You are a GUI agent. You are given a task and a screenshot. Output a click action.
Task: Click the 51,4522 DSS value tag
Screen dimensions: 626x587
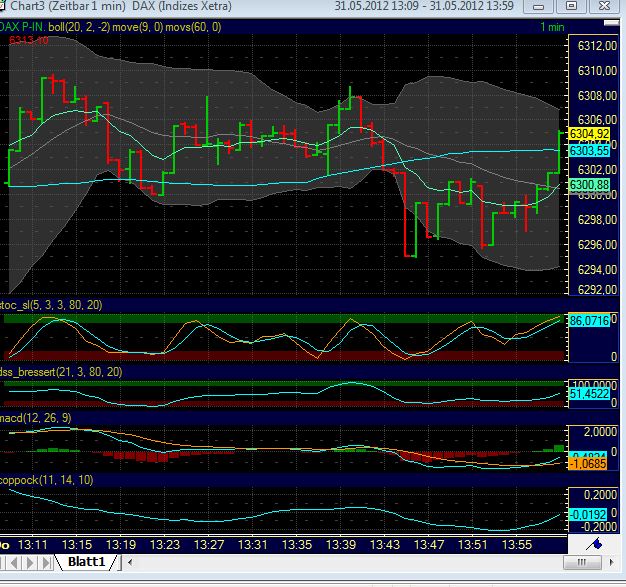tap(589, 394)
